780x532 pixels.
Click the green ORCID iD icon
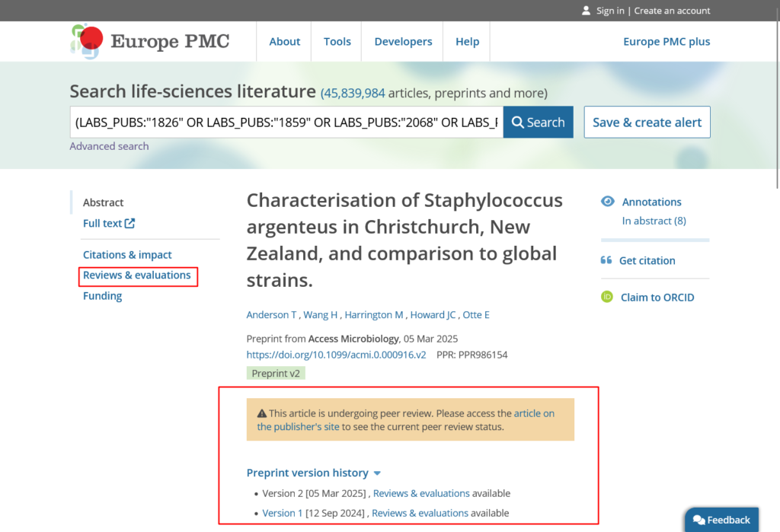(607, 298)
